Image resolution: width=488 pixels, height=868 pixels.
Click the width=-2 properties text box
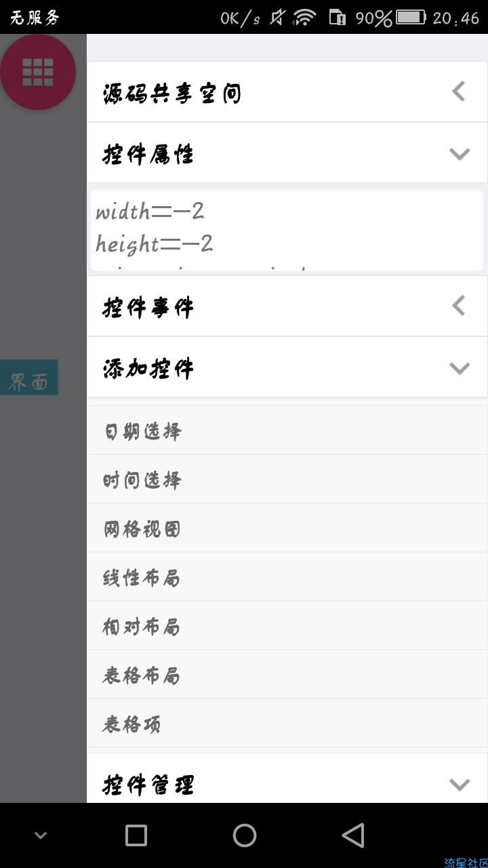click(x=287, y=230)
